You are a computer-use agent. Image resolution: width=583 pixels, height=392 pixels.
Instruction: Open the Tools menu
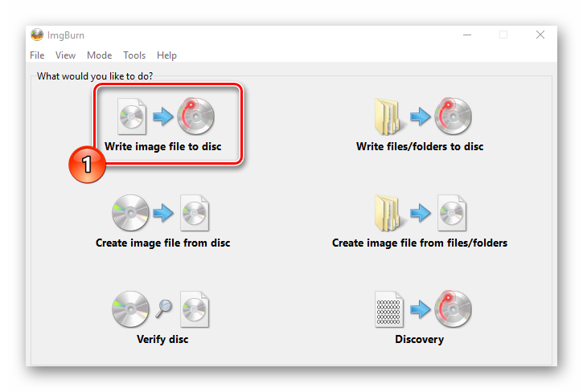coord(134,55)
